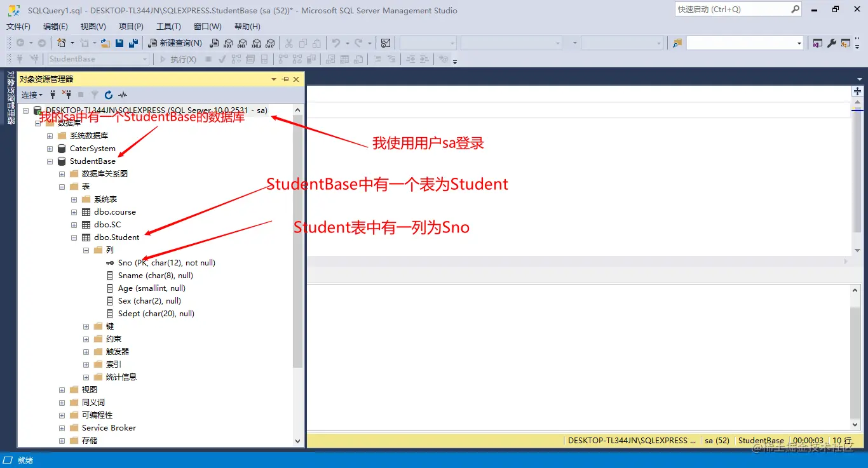
Task: Click the Save All icon
Action: pyautogui.click(x=133, y=43)
